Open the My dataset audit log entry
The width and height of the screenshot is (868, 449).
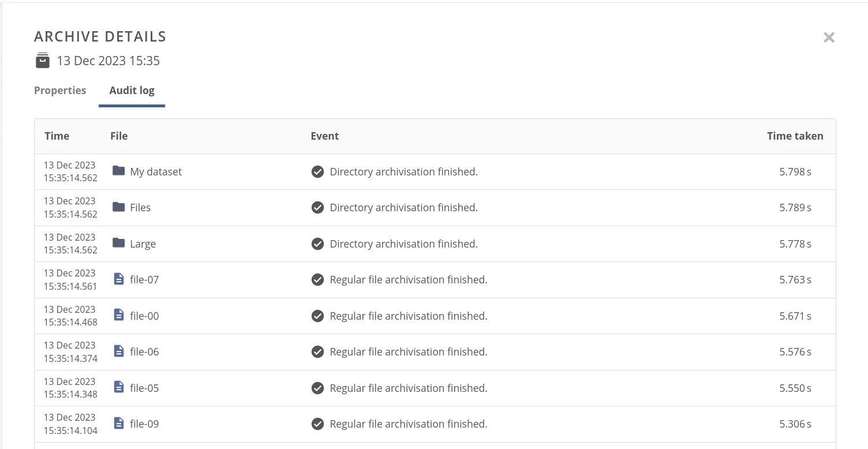[x=404, y=171]
